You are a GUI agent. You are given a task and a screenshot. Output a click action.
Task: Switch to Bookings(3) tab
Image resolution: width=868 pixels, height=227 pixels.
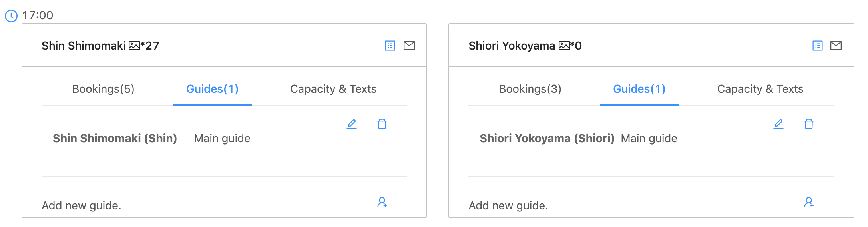(x=530, y=89)
